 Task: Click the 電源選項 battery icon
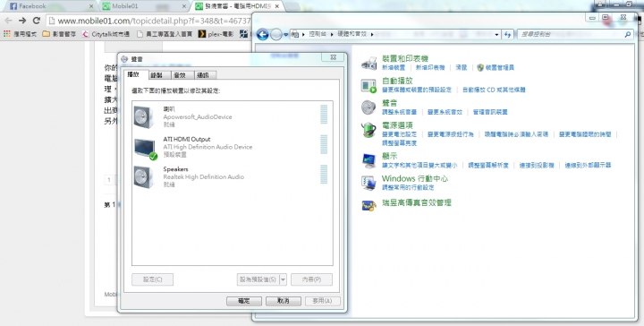369,130
